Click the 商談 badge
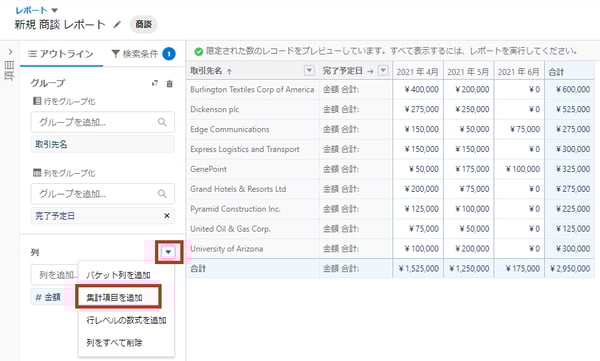This screenshot has height=361, width=600. coord(143,25)
